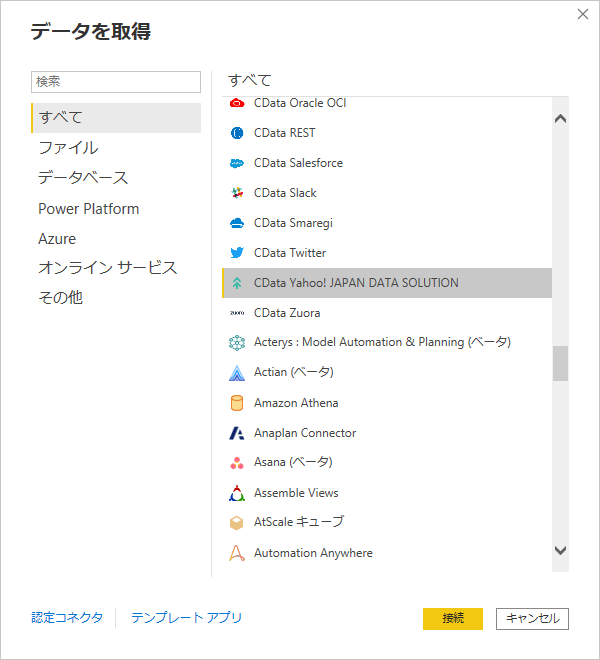The width and height of the screenshot is (600, 660).
Task: Select CData Oracle OCI text
Action: tap(300, 103)
